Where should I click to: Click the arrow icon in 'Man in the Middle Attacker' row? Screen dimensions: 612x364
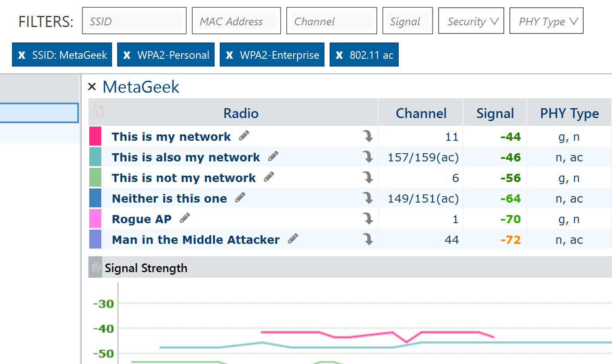(x=367, y=239)
